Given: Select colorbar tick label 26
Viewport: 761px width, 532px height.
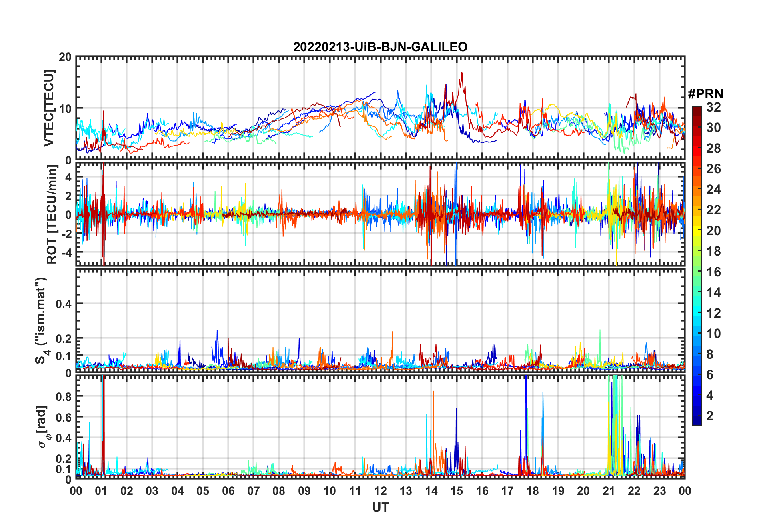Looking at the screenshot, I should [713, 169].
